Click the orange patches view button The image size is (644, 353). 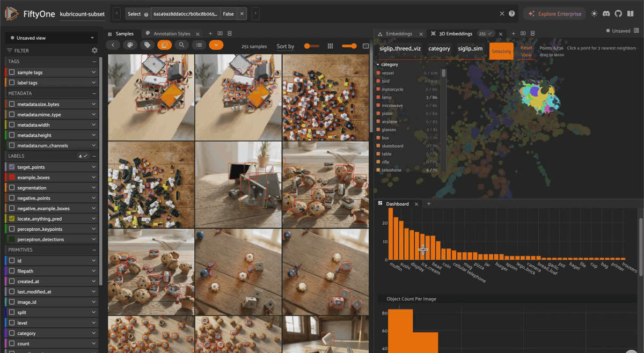tap(165, 45)
